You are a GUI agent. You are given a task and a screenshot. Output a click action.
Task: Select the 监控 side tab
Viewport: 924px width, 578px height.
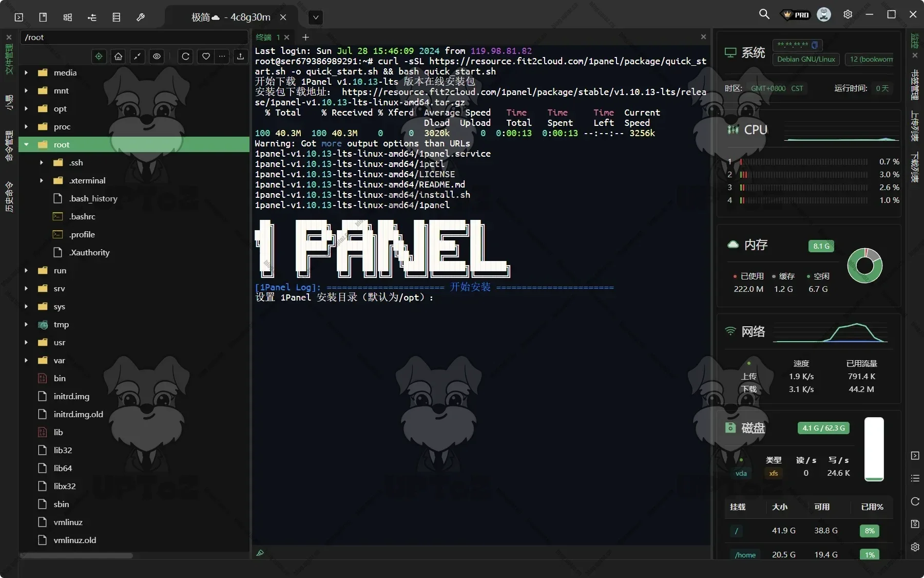pos(915,41)
